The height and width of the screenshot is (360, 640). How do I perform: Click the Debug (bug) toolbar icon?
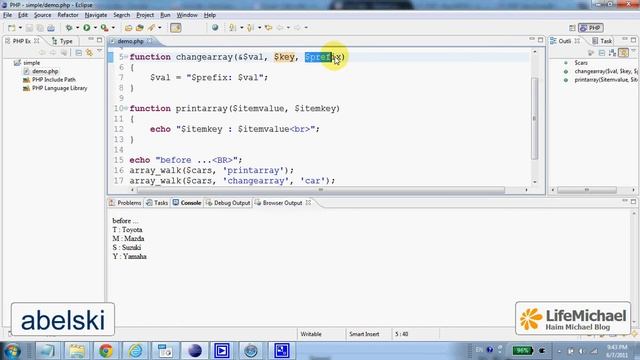pos(69,28)
